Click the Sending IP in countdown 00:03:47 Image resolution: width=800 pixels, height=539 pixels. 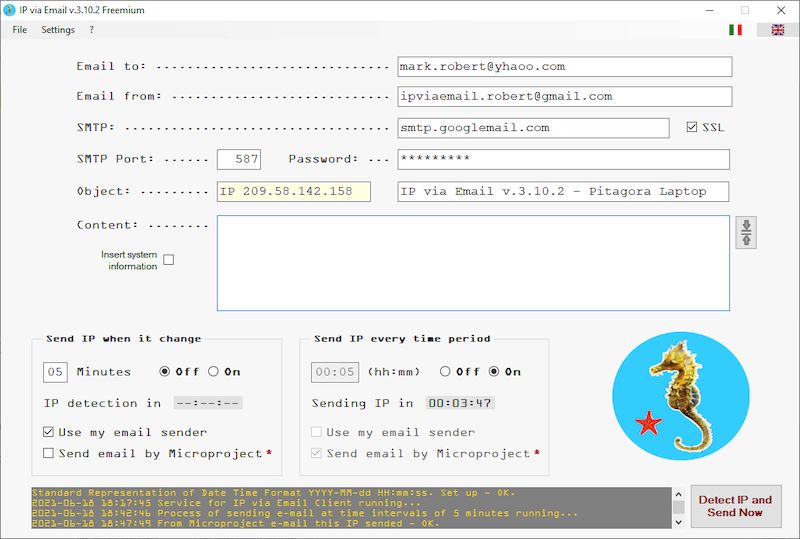pyautogui.click(x=460, y=403)
